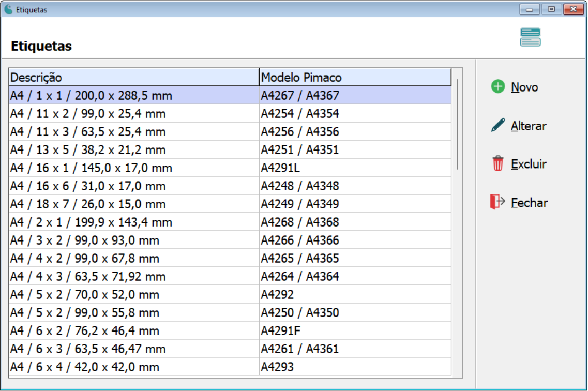588x391 pixels.
Task: Select row A4 / 13 x 5 / 38,2 x 21,2 mm
Action: coord(230,149)
